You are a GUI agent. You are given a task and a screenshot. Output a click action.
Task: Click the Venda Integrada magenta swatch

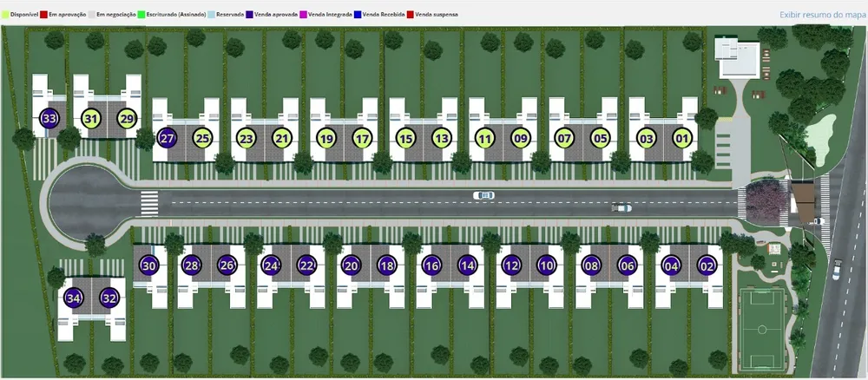304,15
